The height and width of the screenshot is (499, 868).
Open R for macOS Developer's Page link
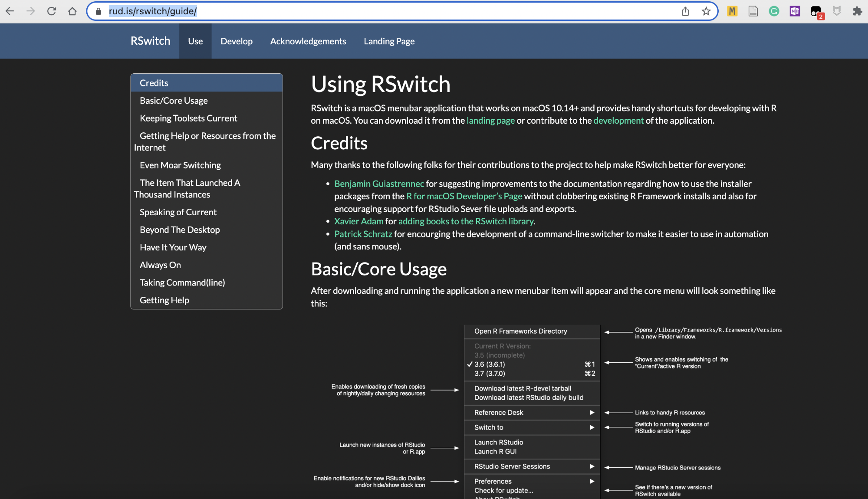(x=464, y=196)
